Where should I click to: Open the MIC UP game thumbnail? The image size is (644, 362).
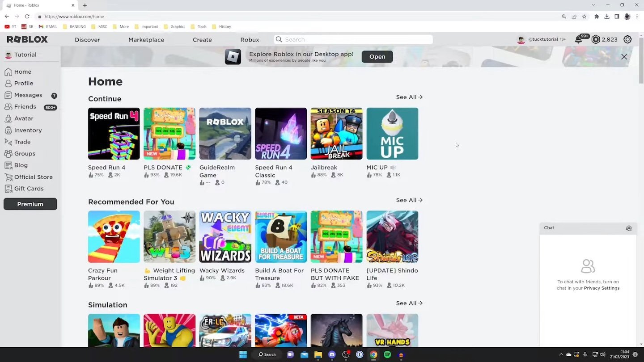[392, 134]
